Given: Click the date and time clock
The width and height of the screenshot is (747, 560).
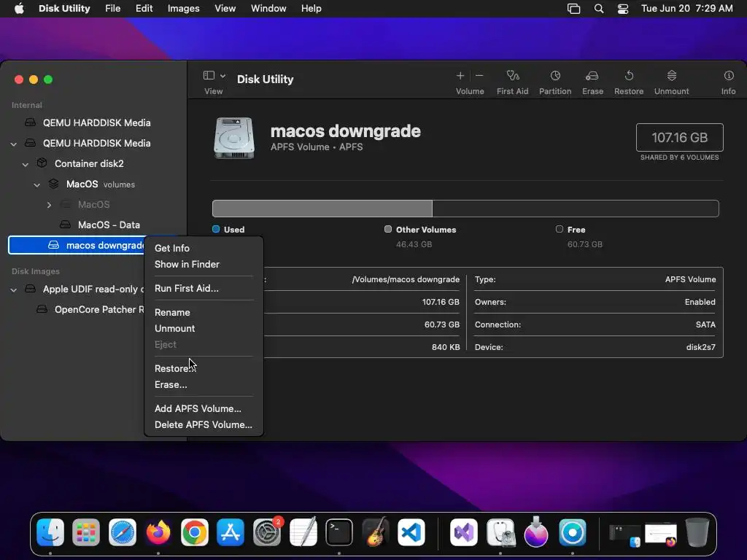Looking at the screenshot, I should click(x=687, y=9).
